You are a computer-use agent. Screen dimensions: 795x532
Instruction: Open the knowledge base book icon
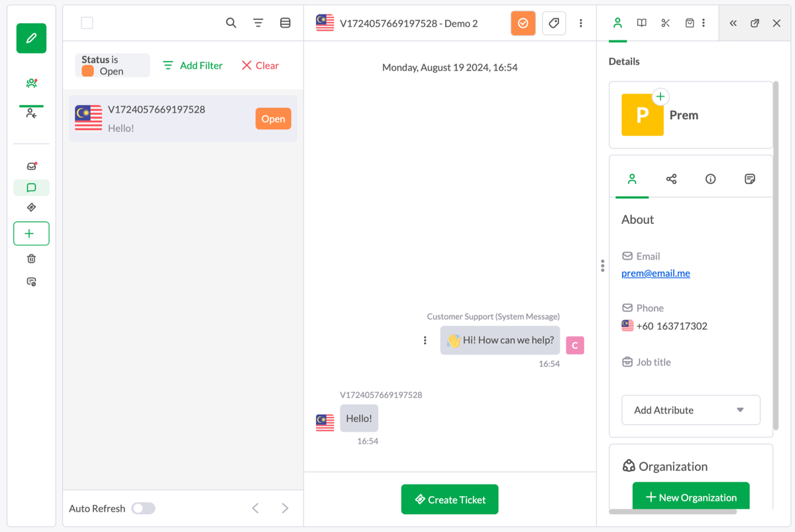click(x=641, y=23)
